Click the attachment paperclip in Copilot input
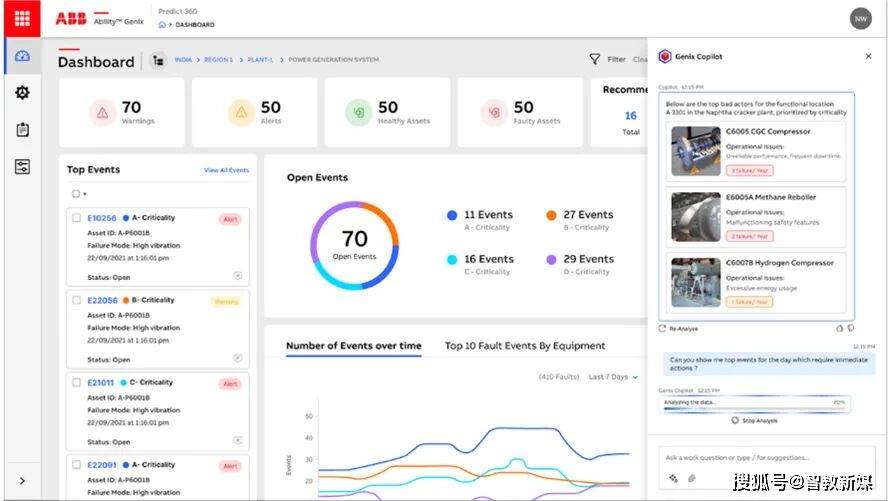The width and height of the screenshot is (891, 501). pyautogui.click(x=691, y=478)
